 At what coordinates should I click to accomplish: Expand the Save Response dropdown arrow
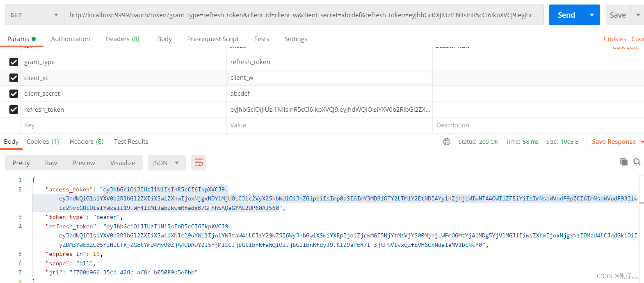(642, 142)
